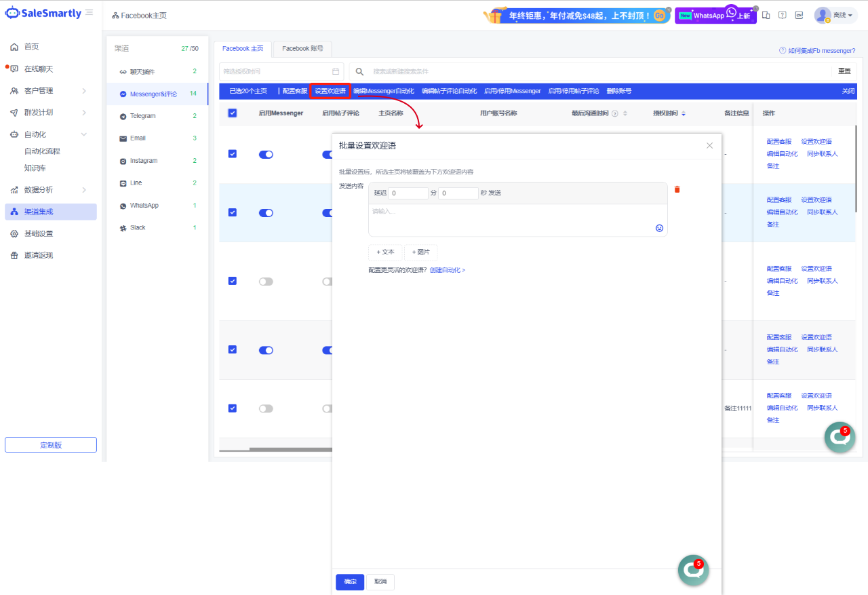Click the search magnifier icon
Image resolution: width=868 pixels, height=595 pixels.
click(360, 71)
